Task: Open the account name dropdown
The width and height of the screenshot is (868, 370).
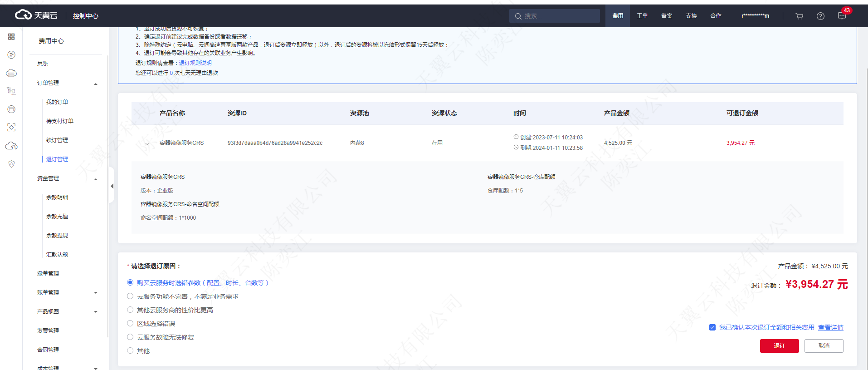Action: tap(755, 16)
